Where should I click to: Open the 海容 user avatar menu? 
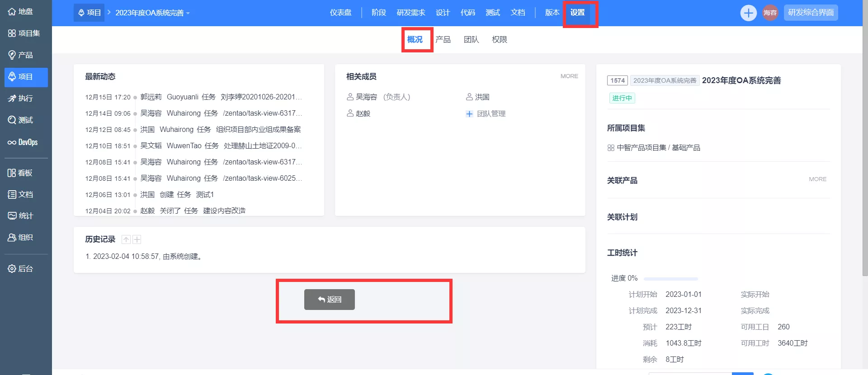coord(770,13)
